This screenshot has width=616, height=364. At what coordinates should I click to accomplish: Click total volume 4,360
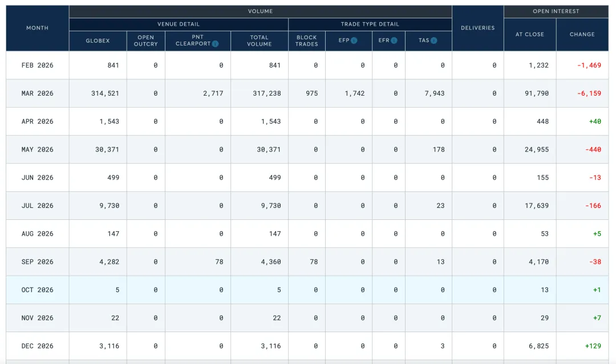click(x=271, y=261)
